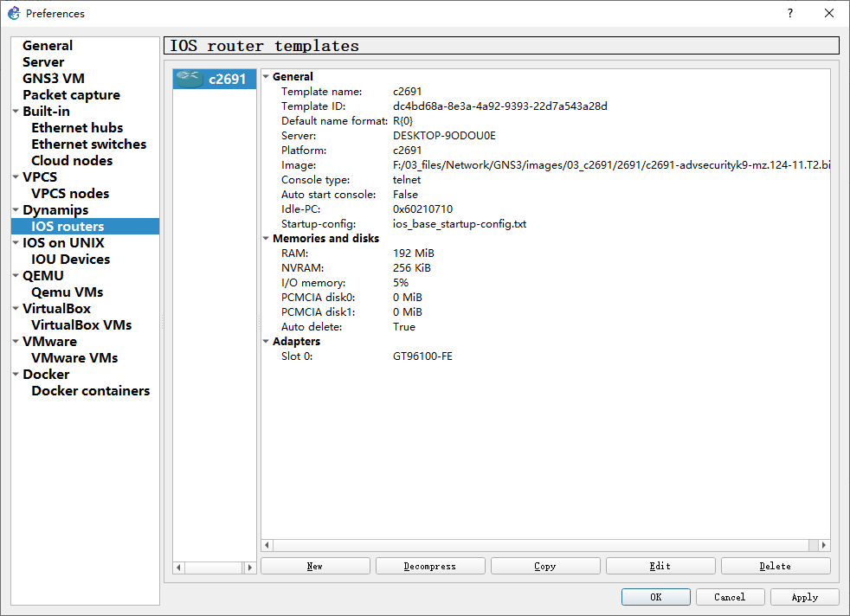The height and width of the screenshot is (616, 850).
Task: Collapse the Built-in tree section
Action: (16, 111)
